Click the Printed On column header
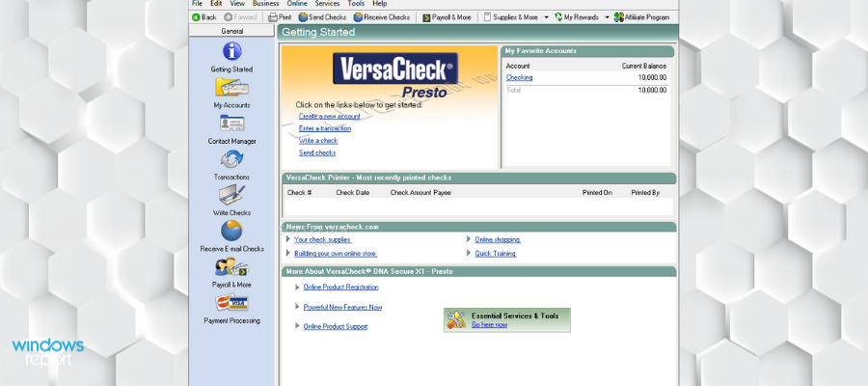 click(x=597, y=193)
